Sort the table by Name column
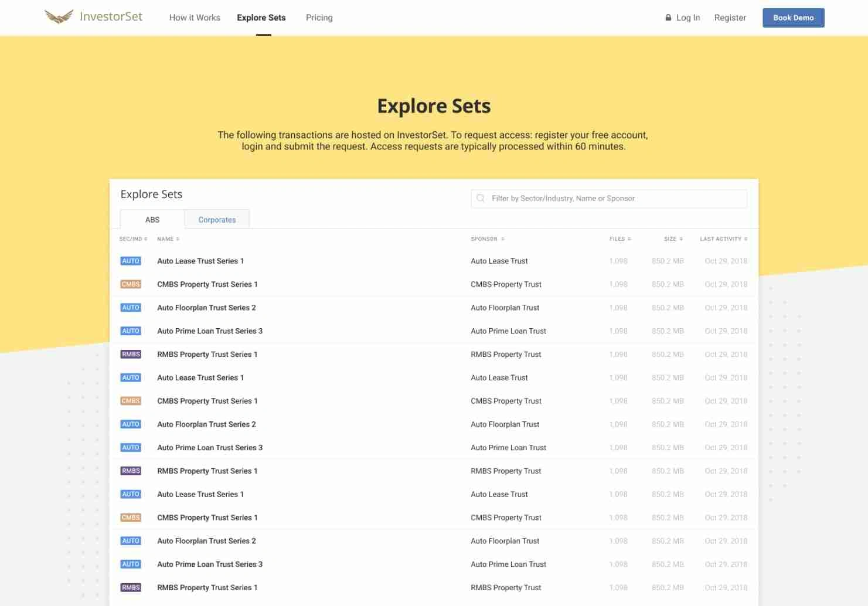The height and width of the screenshot is (606, 868). click(x=168, y=239)
